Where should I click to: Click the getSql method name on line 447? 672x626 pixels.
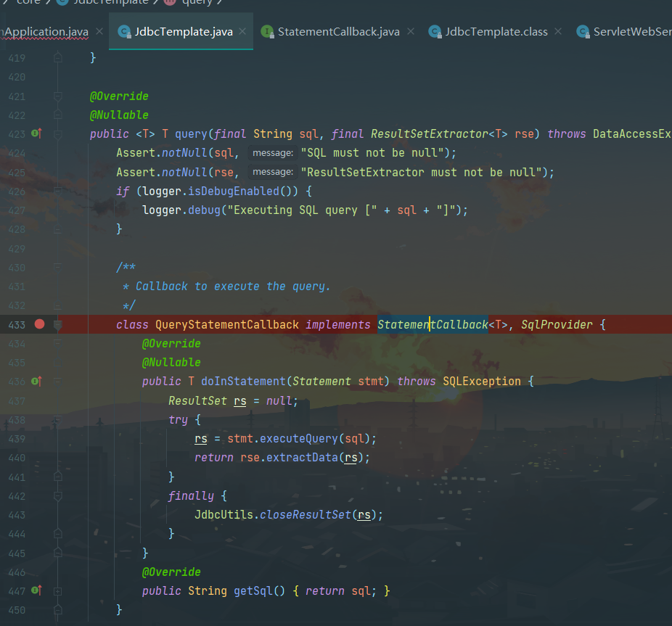click(253, 591)
